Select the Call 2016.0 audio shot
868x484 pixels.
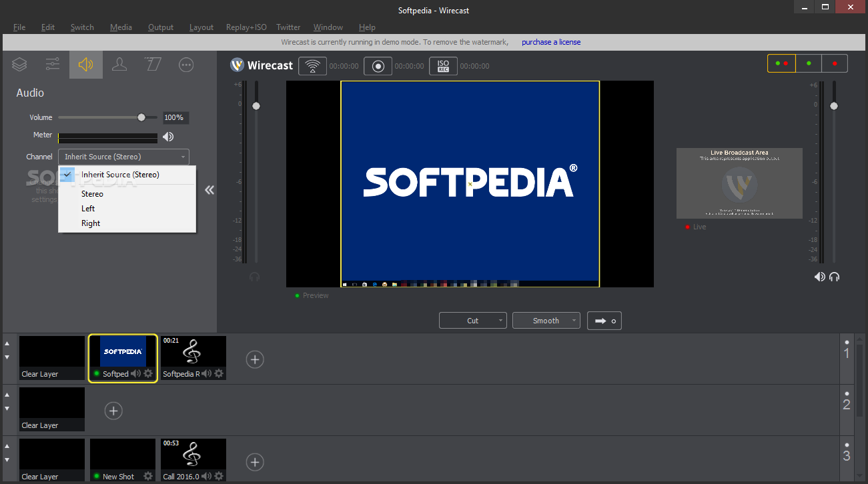[x=193, y=461]
